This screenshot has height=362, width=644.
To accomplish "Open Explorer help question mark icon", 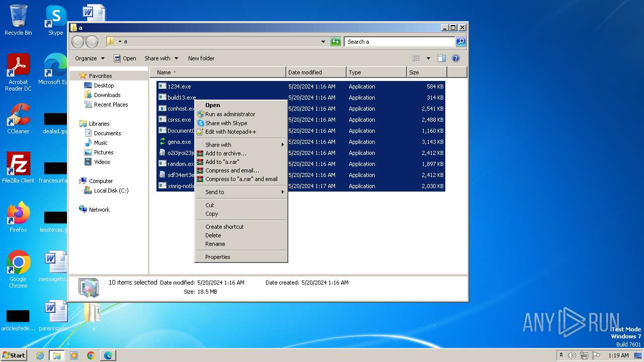I will tap(456, 58).
